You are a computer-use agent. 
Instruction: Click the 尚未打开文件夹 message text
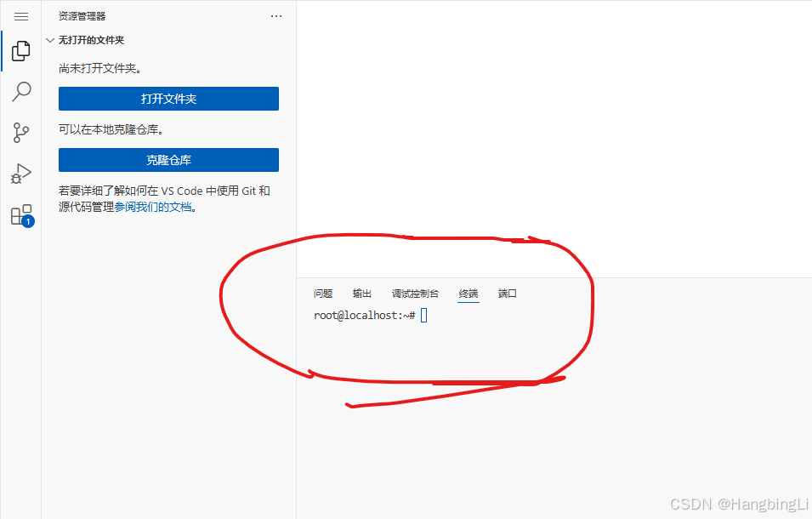pyautogui.click(x=100, y=68)
